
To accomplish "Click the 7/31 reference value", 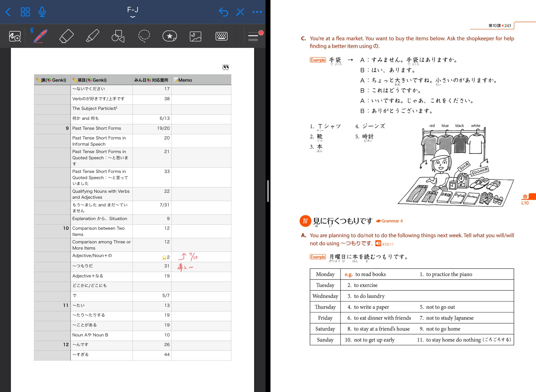I will (x=165, y=205).
